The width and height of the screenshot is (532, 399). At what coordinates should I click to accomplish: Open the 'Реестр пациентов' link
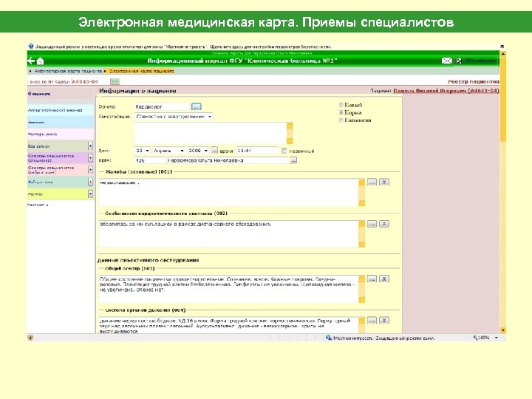(474, 81)
